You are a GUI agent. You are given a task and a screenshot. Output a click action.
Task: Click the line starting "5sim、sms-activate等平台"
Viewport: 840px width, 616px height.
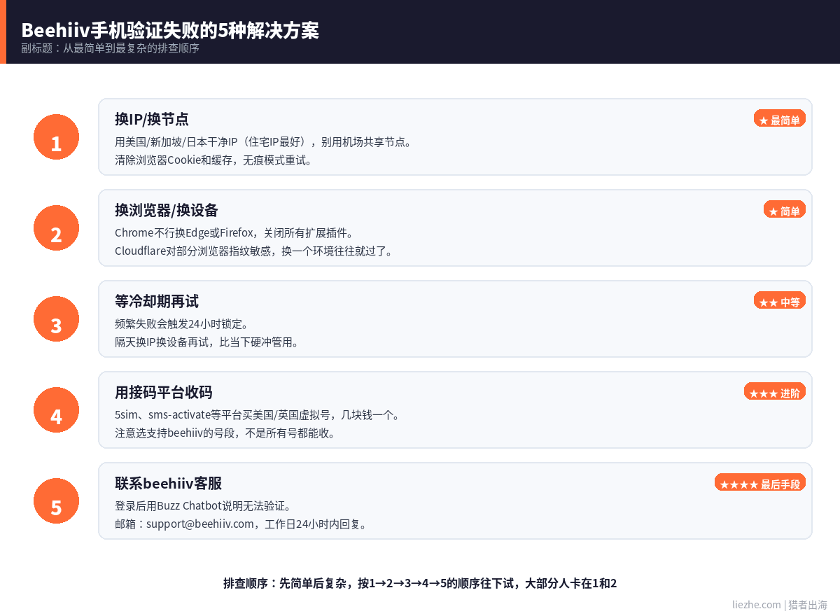[x=258, y=414]
